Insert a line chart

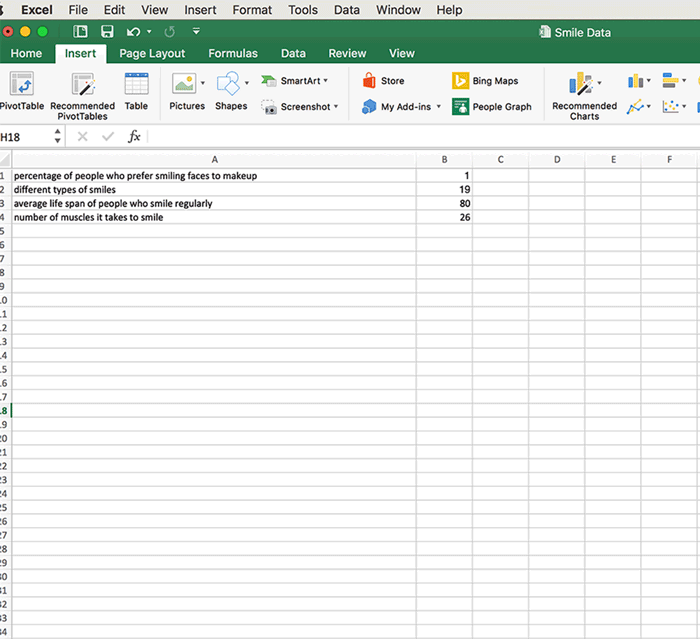tap(635, 107)
